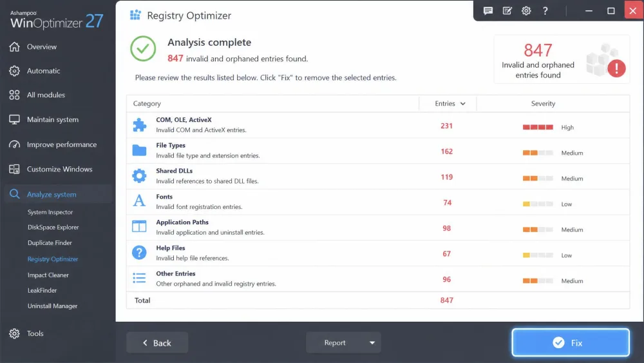Click the File Types folder icon

139,150
